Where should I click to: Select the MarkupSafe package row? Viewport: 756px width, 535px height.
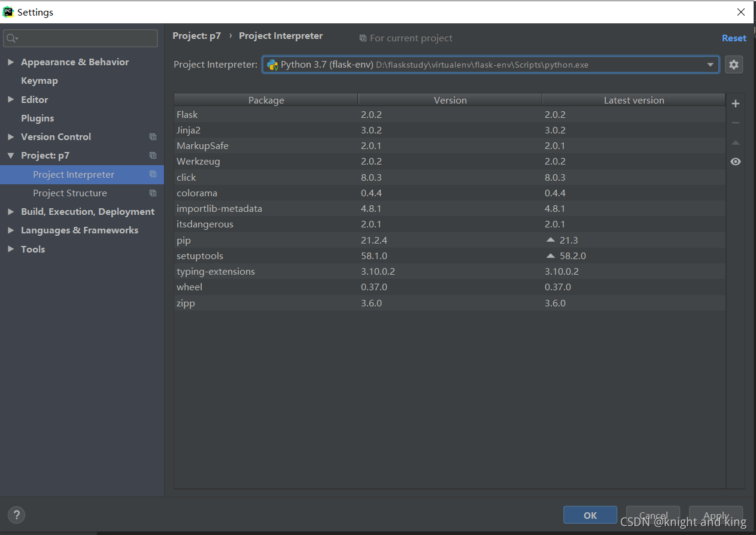click(x=450, y=146)
